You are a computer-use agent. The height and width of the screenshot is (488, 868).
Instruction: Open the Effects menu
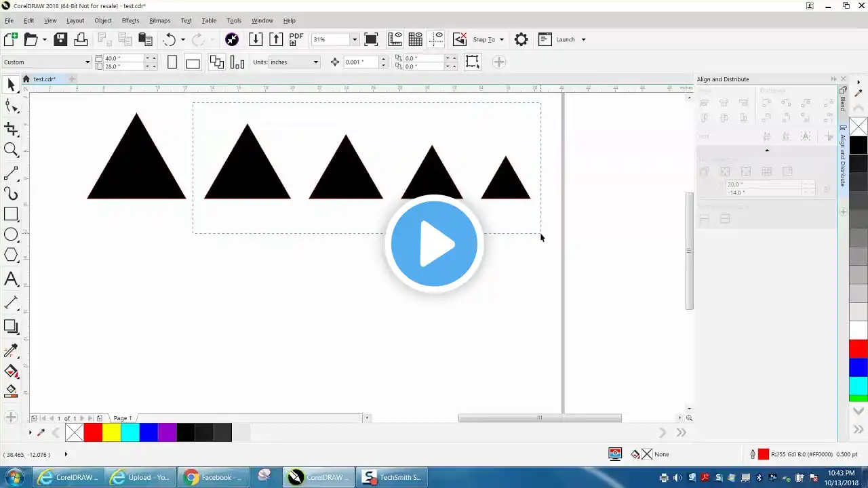(131, 20)
